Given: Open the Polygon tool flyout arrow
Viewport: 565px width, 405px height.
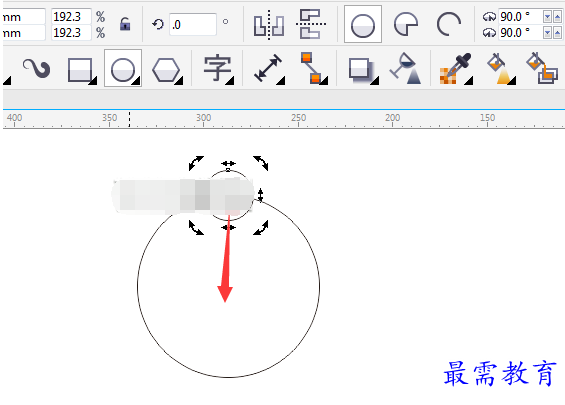Looking at the screenshot, I should [179, 81].
